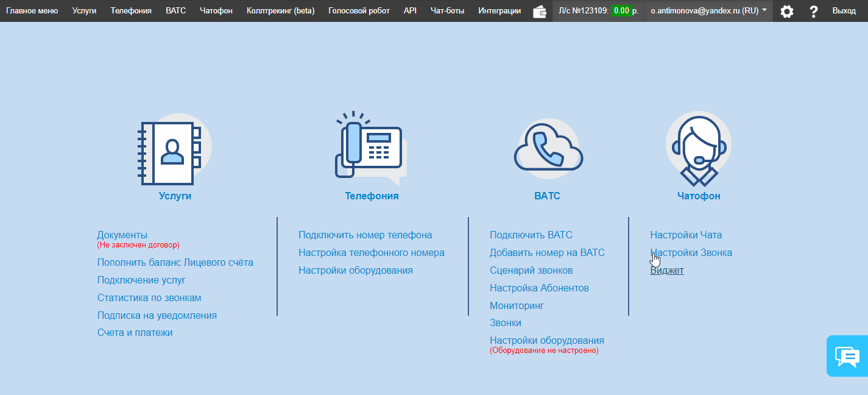Open the Коллтрекинг (beta) menu item
Image resolution: width=868 pixels, height=395 pixels.
click(x=280, y=11)
